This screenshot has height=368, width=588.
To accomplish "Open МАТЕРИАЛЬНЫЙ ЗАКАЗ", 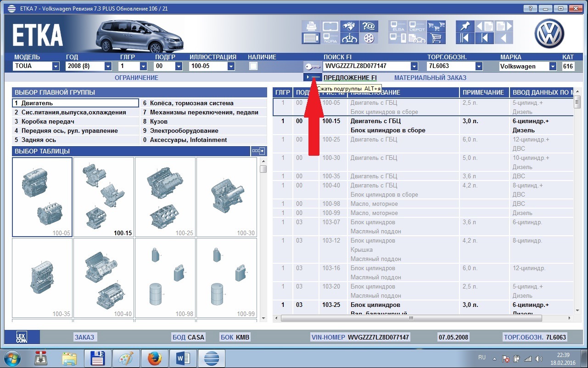I will 430,78.
